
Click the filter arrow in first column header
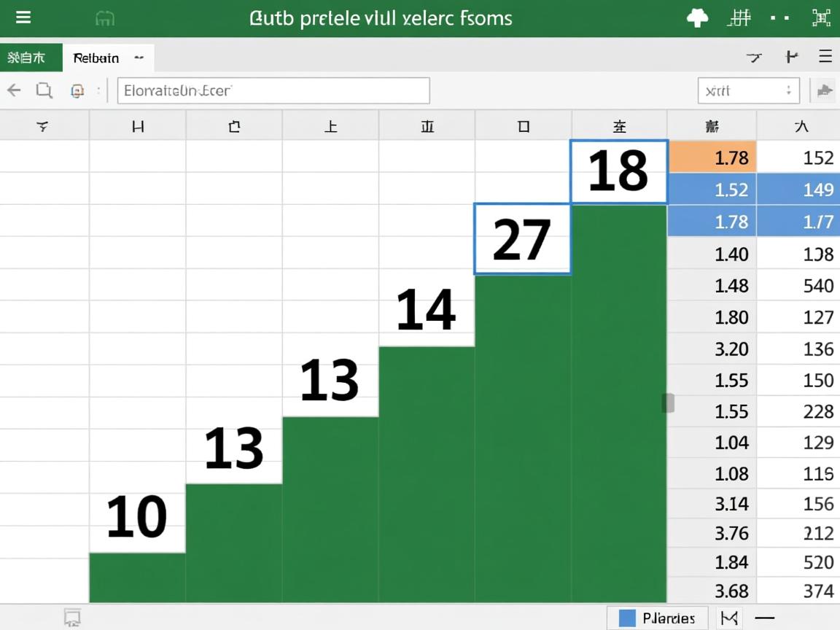pyautogui.click(x=43, y=127)
